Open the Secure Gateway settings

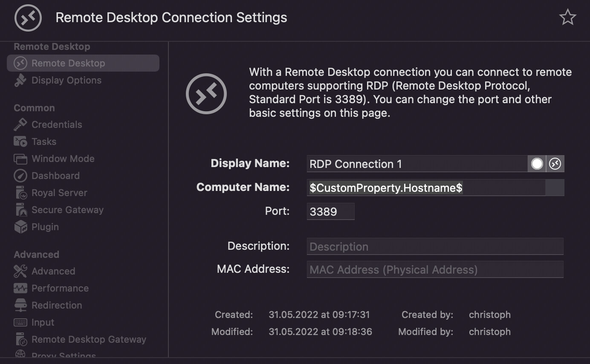coord(67,210)
